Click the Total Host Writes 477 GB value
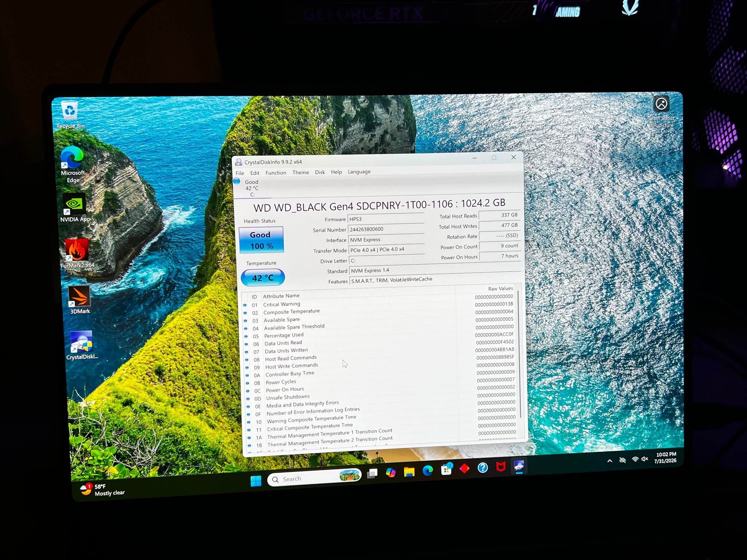The width and height of the screenshot is (747, 560). 499,225
